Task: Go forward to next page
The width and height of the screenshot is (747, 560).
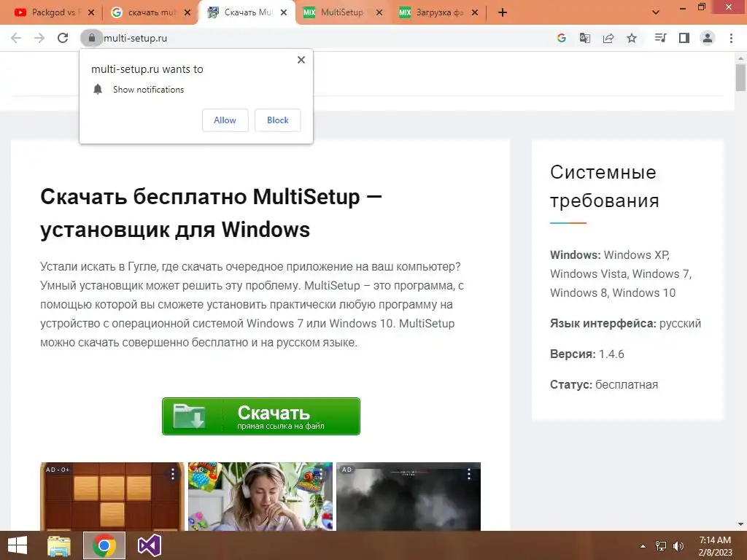Action: coord(39,38)
